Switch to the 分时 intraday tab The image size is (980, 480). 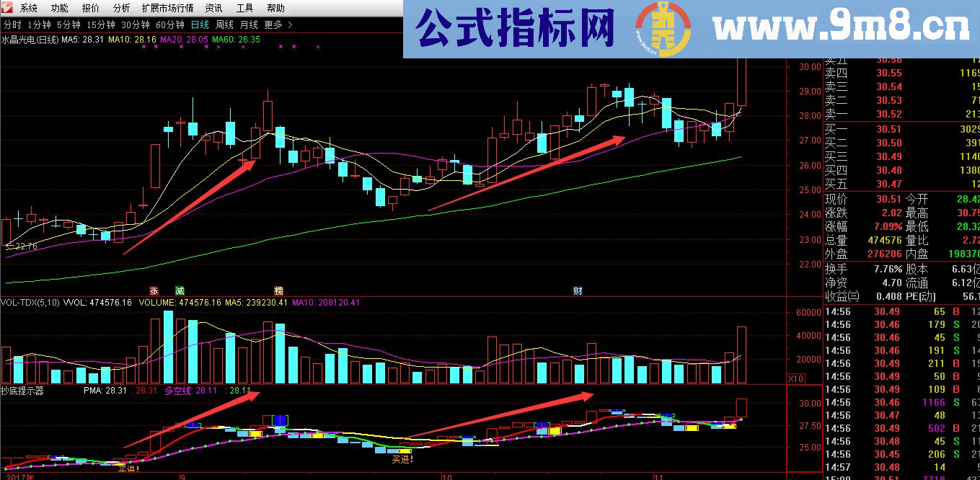13,24
